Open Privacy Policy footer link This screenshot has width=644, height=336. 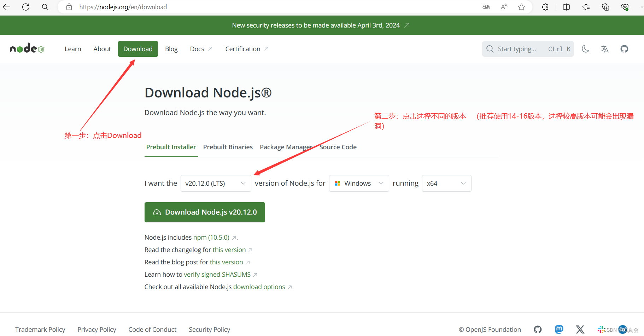pos(97,329)
